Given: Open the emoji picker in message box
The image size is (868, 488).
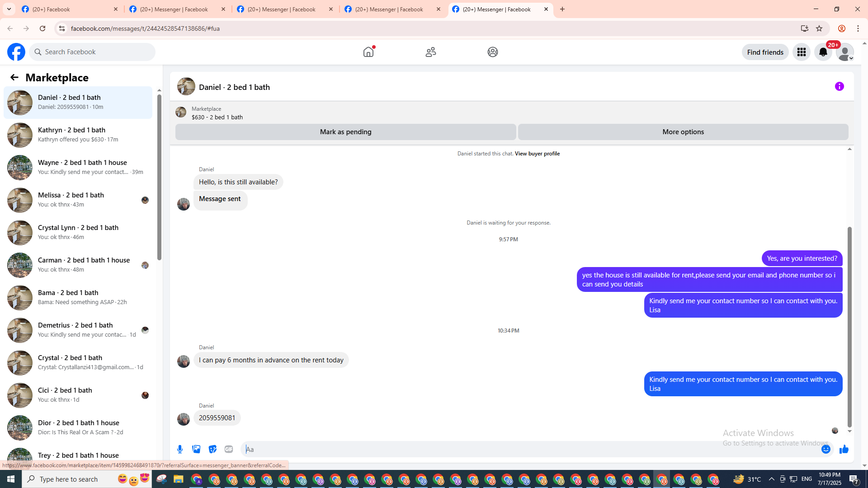Looking at the screenshot, I should [x=826, y=449].
